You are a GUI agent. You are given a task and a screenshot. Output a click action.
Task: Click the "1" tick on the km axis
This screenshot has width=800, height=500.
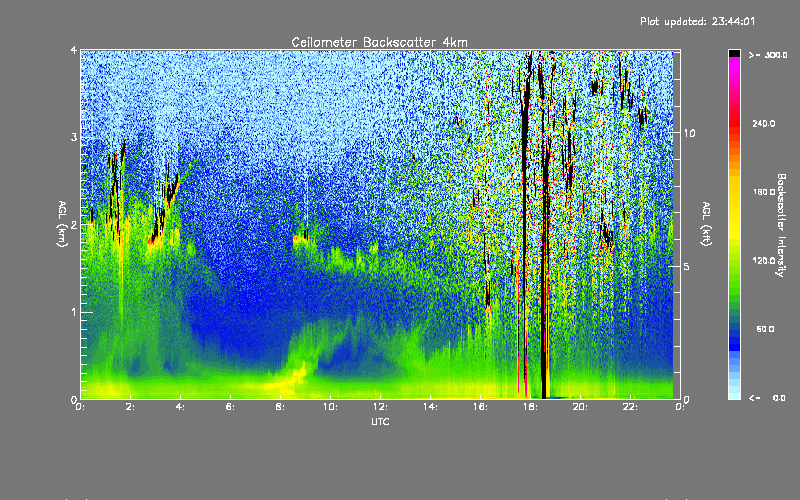[74, 312]
